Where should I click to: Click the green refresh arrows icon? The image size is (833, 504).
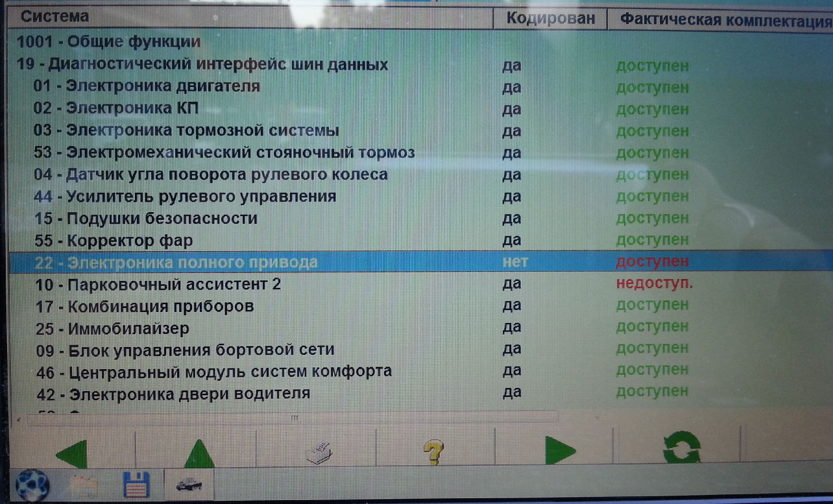pyautogui.click(x=681, y=450)
